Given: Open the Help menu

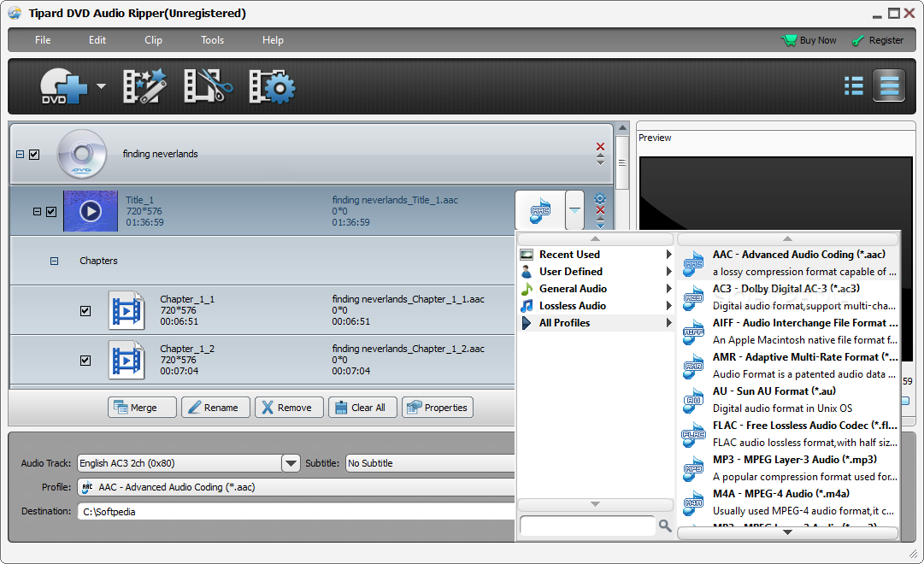Looking at the screenshot, I should tap(273, 40).
